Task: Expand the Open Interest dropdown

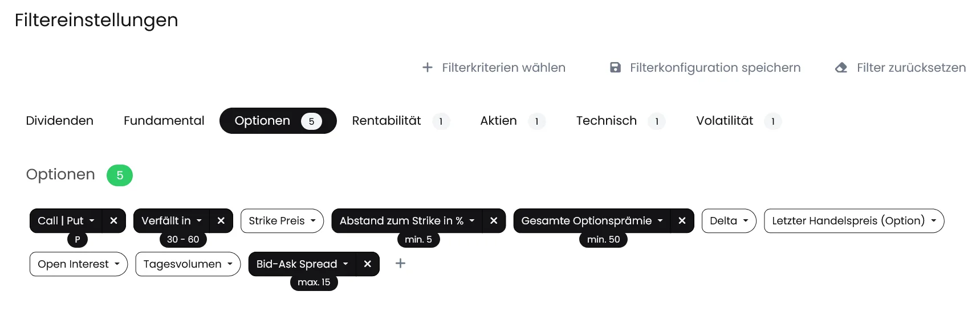Action: click(79, 264)
